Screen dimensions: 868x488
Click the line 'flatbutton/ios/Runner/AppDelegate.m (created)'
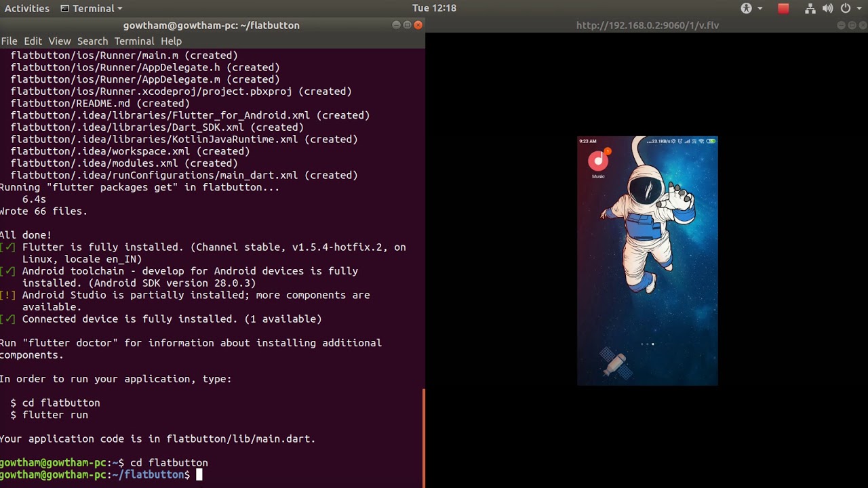(x=145, y=79)
